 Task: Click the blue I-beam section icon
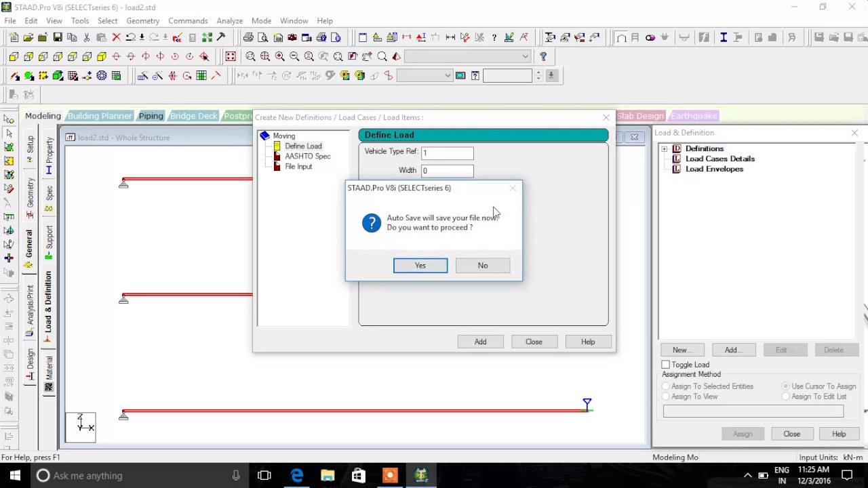point(724,38)
